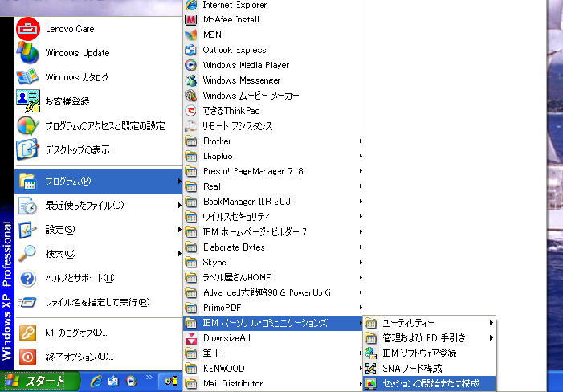Expand the Real program folder

(x=274, y=186)
